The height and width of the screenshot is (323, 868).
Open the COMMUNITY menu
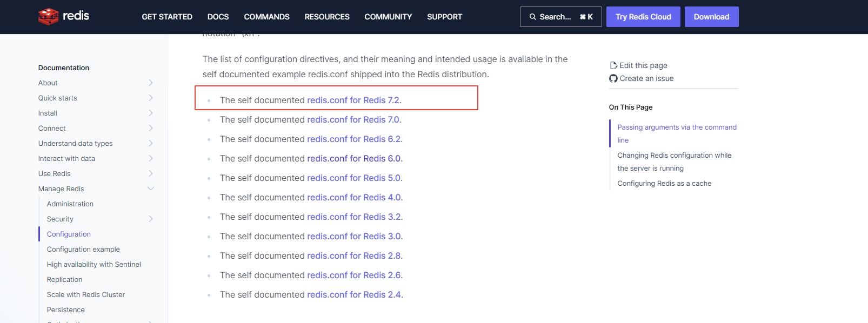(x=388, y=17)
